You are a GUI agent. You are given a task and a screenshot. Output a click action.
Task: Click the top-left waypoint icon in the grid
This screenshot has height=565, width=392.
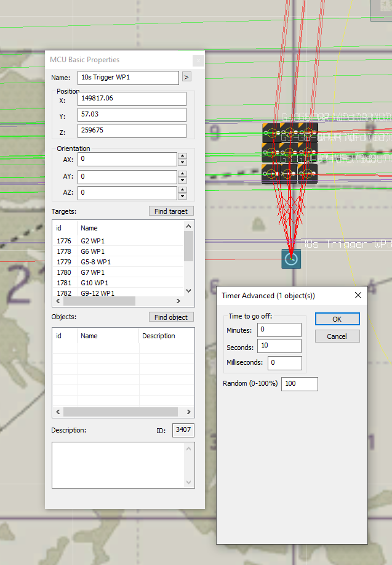point(271,132)
